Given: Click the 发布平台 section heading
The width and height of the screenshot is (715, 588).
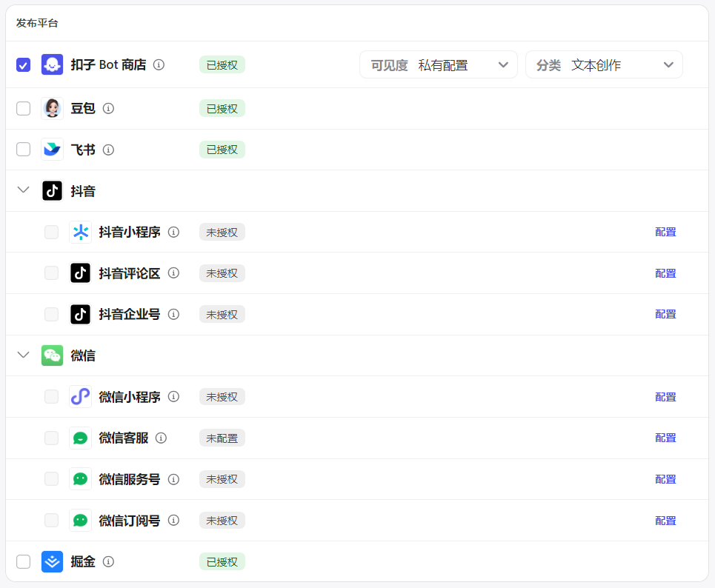Looking at the screenshot, I should pos(37,23).
